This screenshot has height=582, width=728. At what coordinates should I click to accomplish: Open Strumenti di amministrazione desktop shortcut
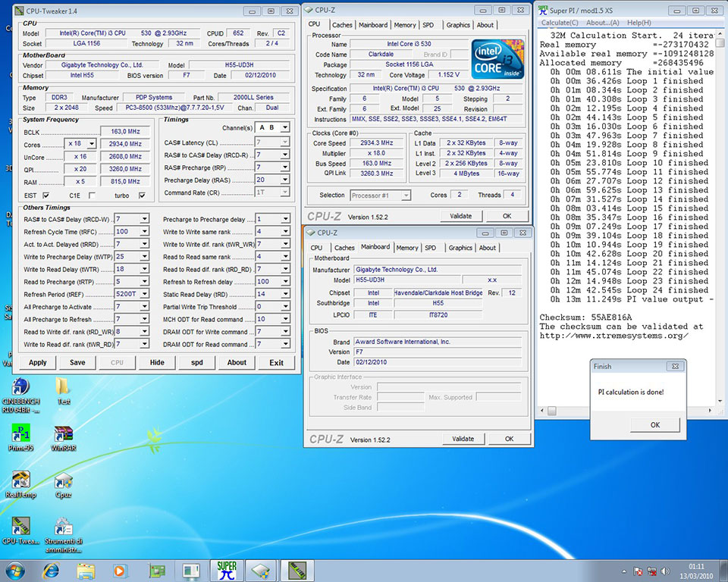point(63,535)
